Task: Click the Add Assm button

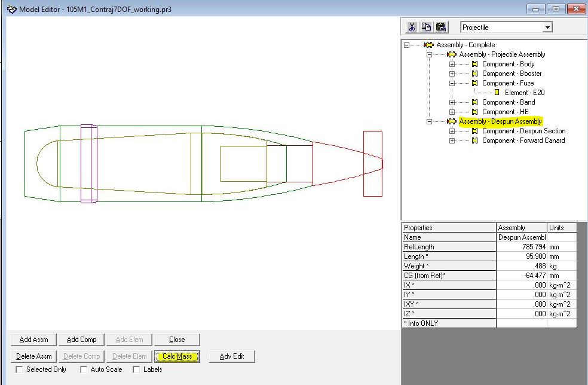Action: tap(33, 340)
